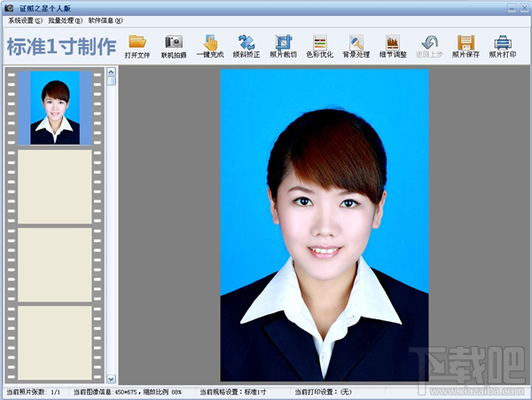Run 一键完成 one-click finish tool

[x=210, y=46]
